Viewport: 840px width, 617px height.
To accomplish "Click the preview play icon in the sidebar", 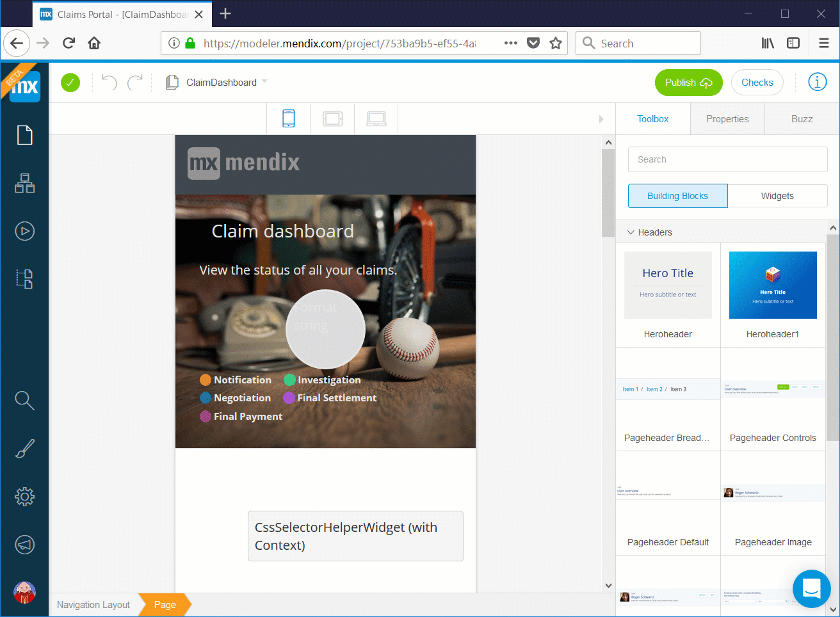I will click(24, 231).
